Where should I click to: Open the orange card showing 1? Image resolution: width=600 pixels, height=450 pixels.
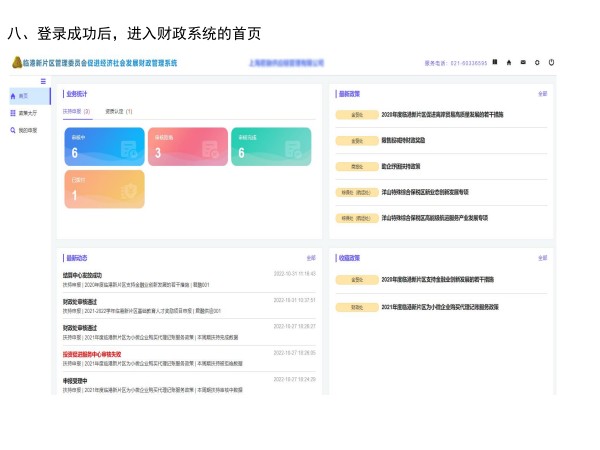coord(104,189)
